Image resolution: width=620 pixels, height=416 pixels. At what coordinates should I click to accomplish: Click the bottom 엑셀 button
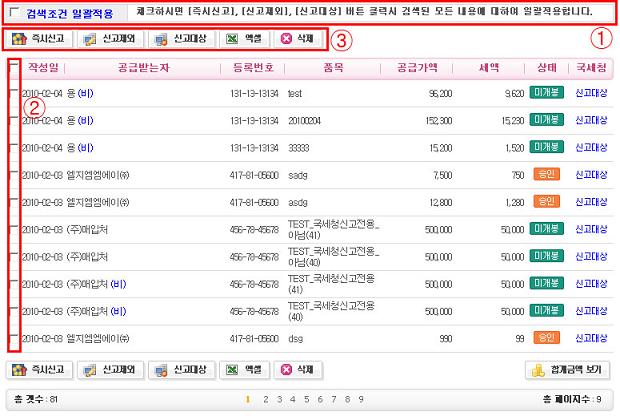[244, 369]
